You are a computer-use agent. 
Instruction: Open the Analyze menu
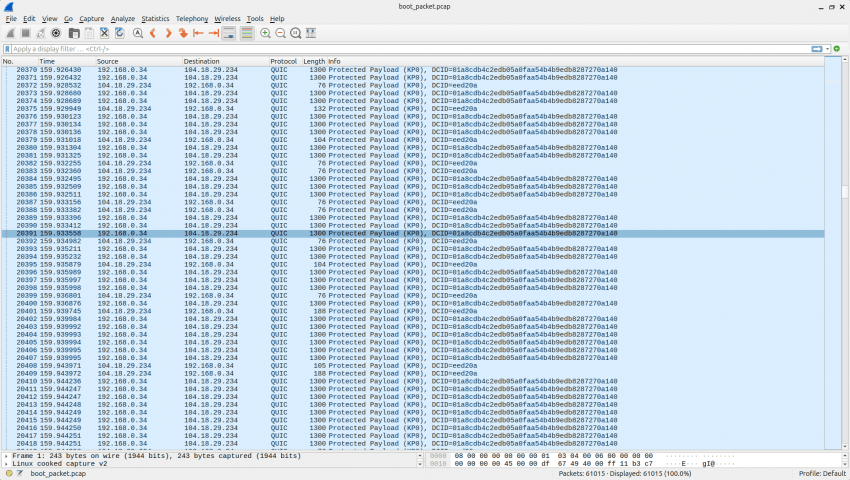click(x=122, y=18)
